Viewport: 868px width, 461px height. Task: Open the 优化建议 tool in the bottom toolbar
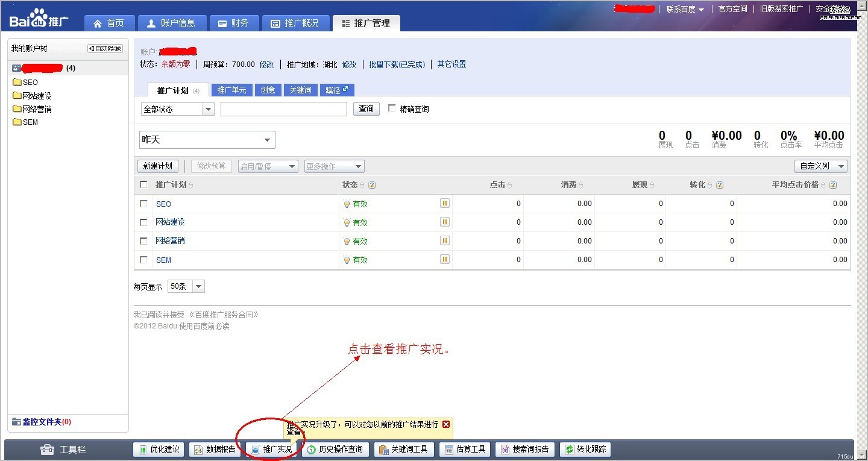click(x=159, y=449)
